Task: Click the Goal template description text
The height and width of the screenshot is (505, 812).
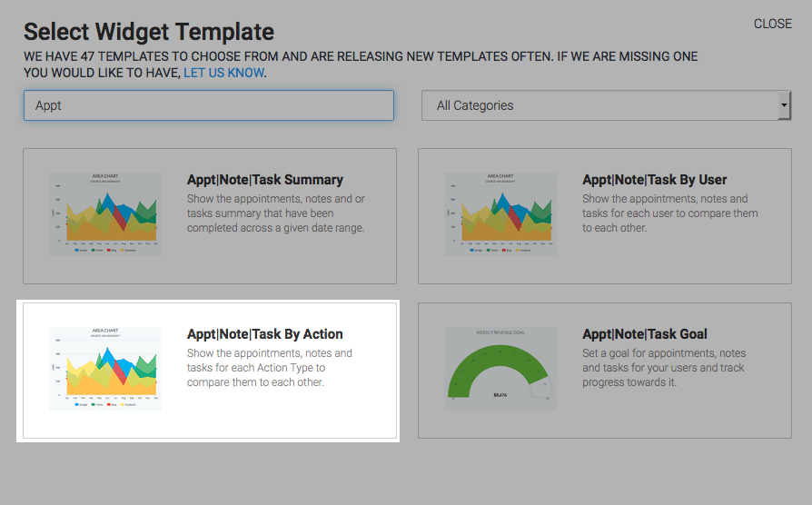Action: click(x=664, y=368)
